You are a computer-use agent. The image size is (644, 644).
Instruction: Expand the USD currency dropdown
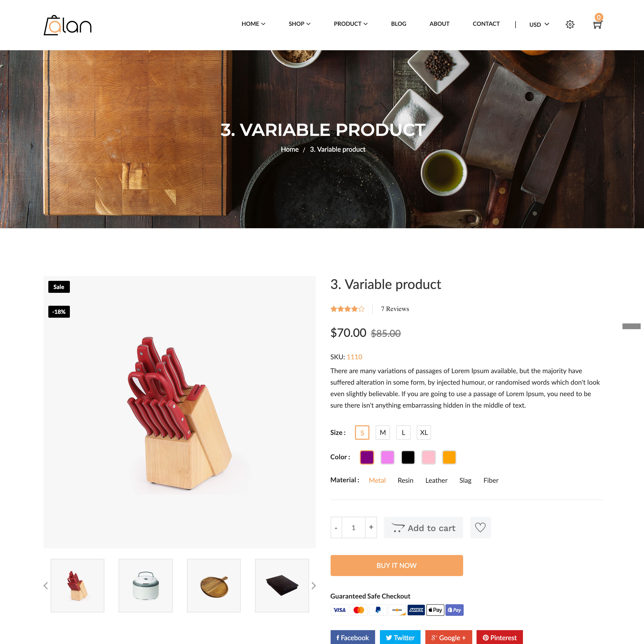539,24
